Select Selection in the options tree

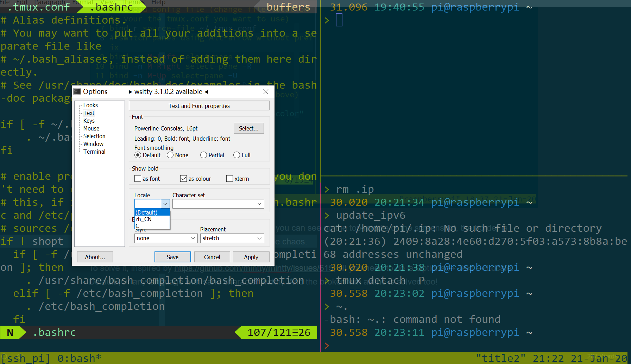coord(94,136)
